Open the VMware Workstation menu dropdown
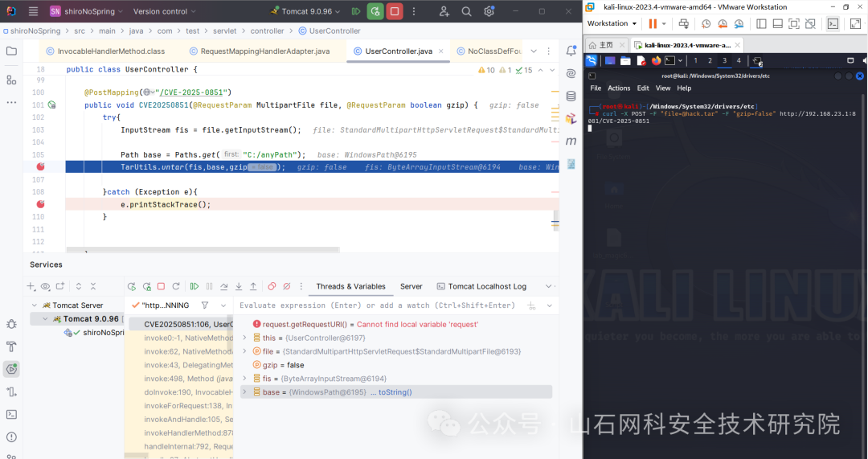Screen dimensions: 868x459 click(612, 23)
